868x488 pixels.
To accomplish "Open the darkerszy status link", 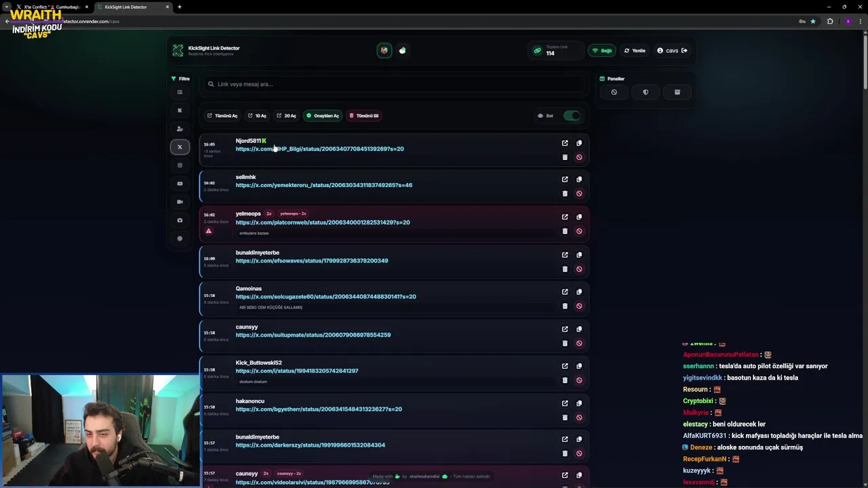I will point(310,445).
